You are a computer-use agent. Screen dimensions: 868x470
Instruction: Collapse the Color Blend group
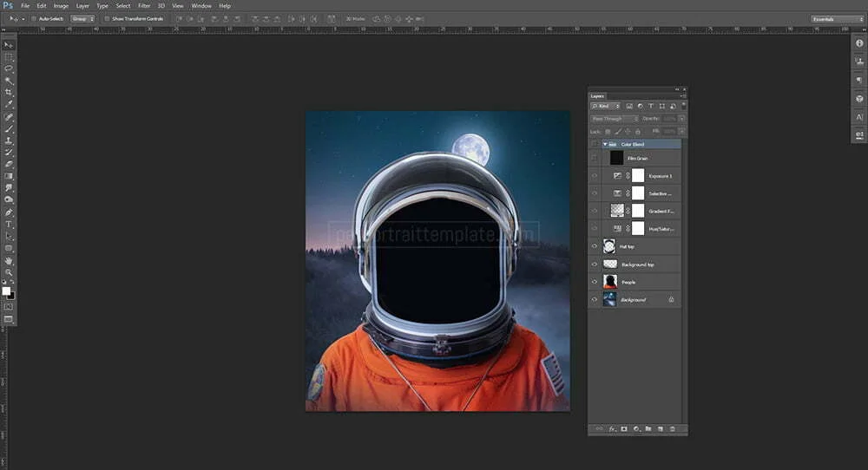pos(604,144)
